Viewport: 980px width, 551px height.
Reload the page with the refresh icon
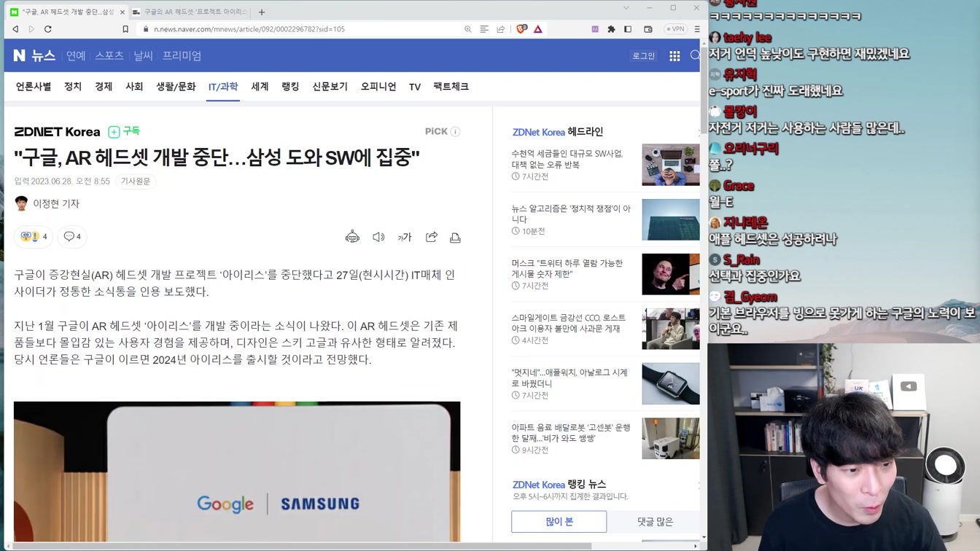point(48,29)
